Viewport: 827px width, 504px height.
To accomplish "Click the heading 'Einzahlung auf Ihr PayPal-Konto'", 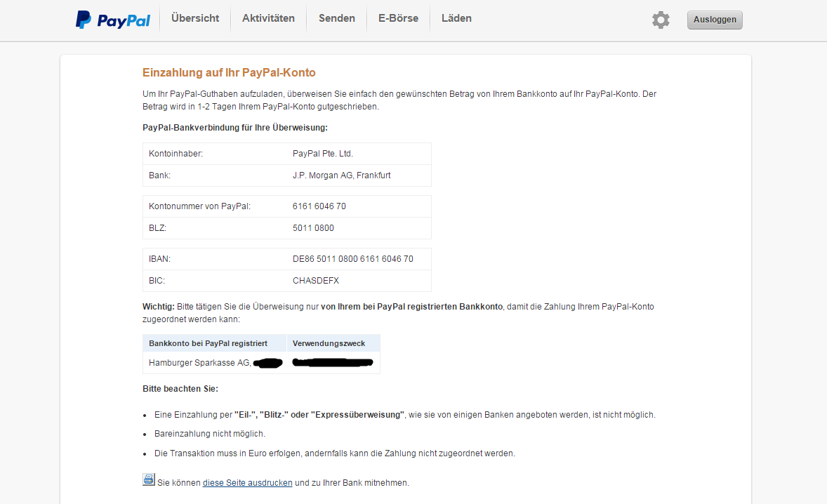I will click(x=229, y=73).
